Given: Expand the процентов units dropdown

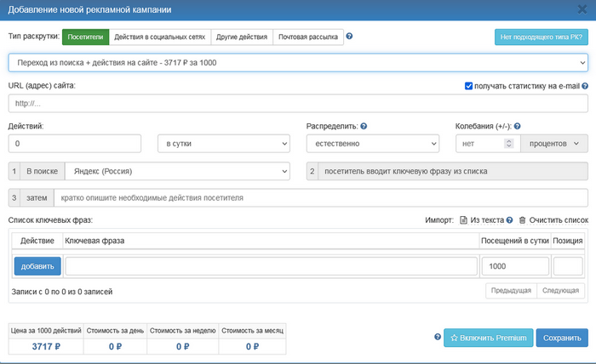Looking at the screenshot, I should (553, 144).
